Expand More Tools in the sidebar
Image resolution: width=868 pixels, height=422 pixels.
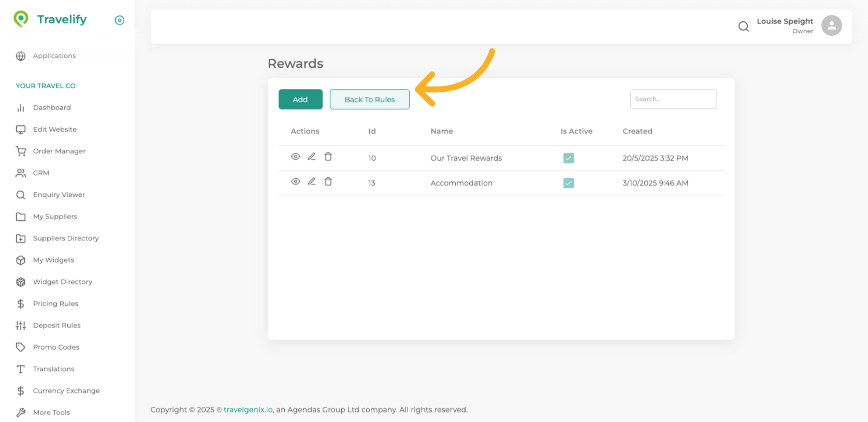point(51,413)
